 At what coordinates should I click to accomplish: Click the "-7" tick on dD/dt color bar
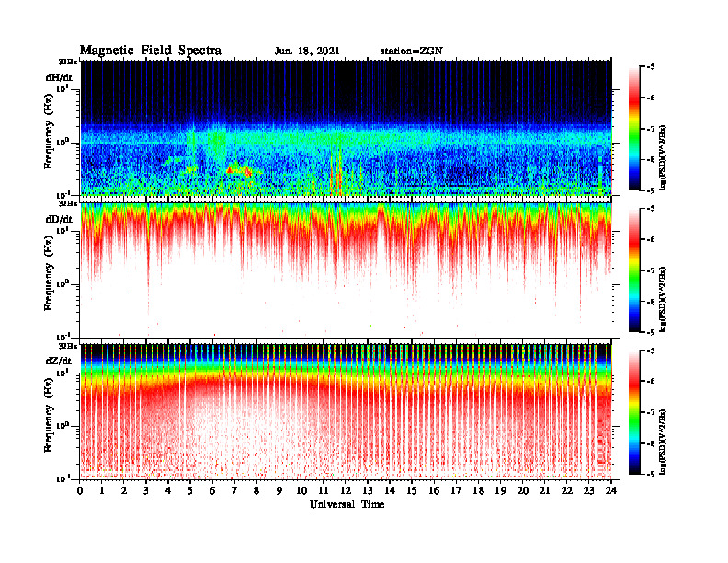tap(651, 270)
